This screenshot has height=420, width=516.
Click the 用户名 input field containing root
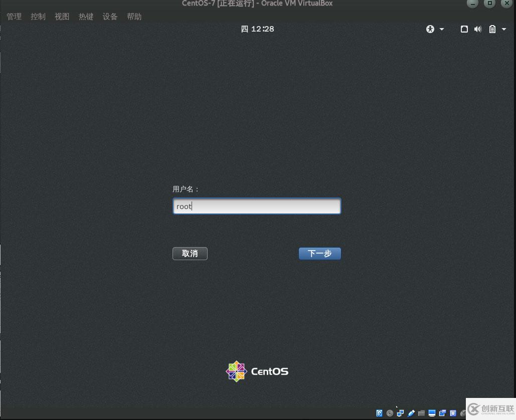257,206
